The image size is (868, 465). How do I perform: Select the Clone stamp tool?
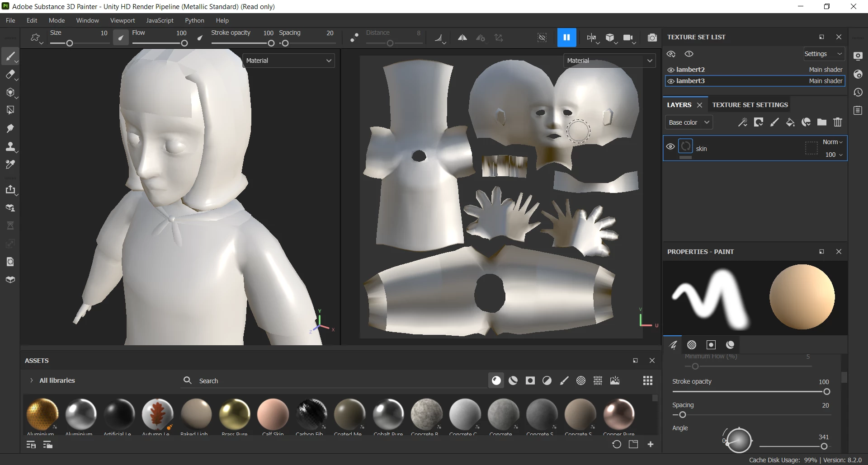(10, 146)
